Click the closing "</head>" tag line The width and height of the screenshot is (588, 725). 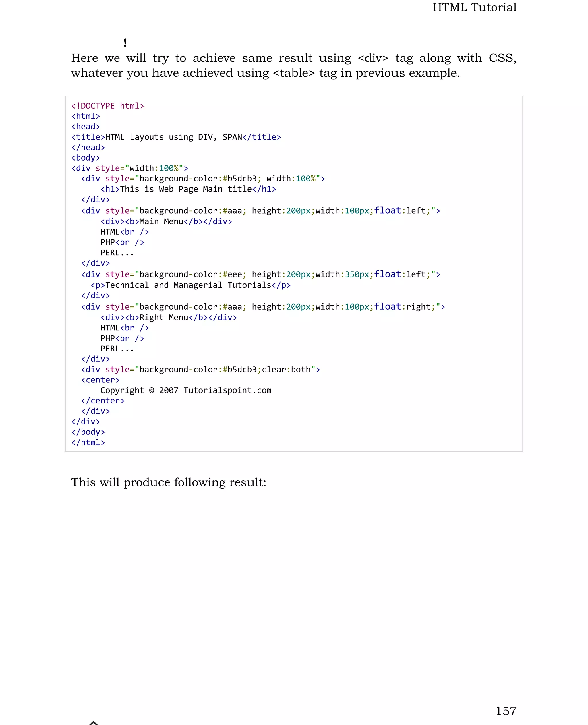[88, 148]
